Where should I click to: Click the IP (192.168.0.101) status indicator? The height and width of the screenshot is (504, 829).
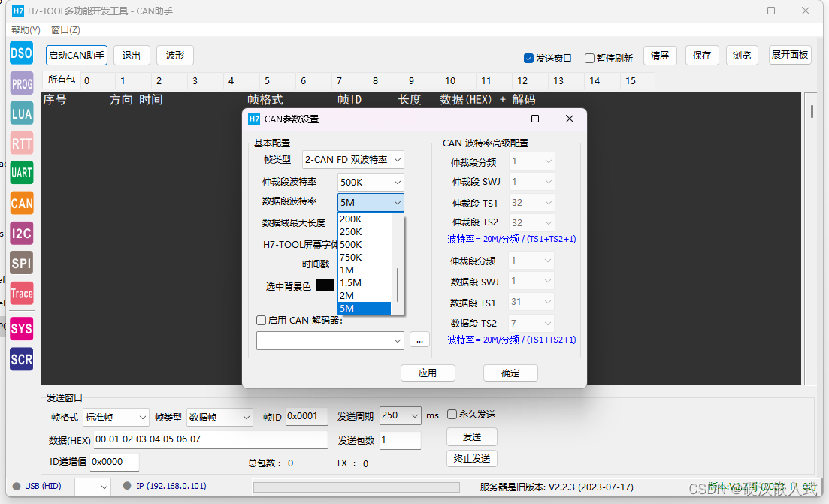click(x=165, y=486)
